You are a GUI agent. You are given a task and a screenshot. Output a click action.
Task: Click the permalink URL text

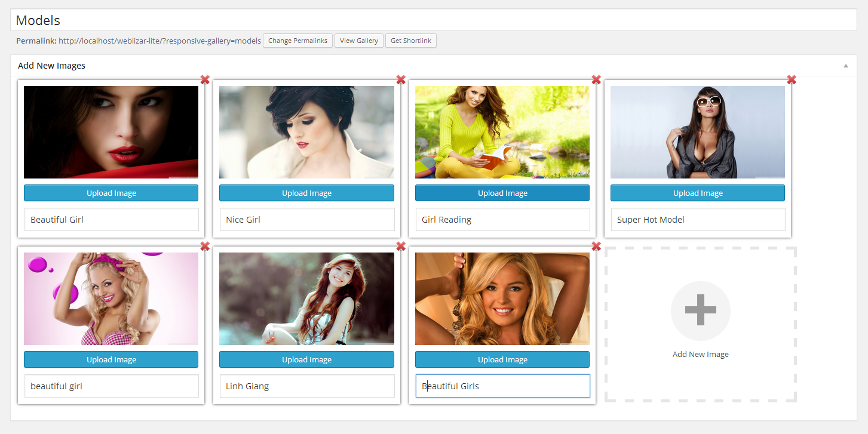[x=160, y=41]
